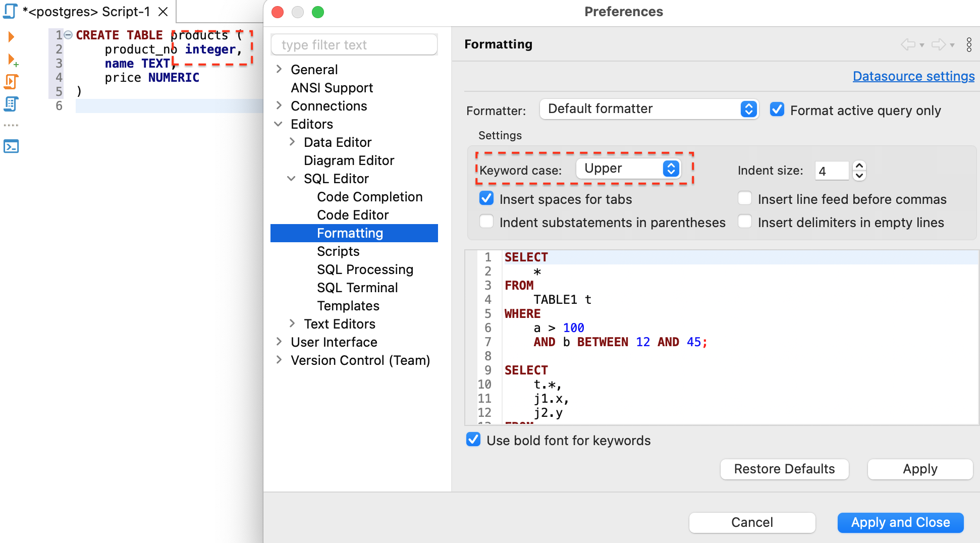Open the Templates preferences page
980x543 pixels.
coord(348,306)
